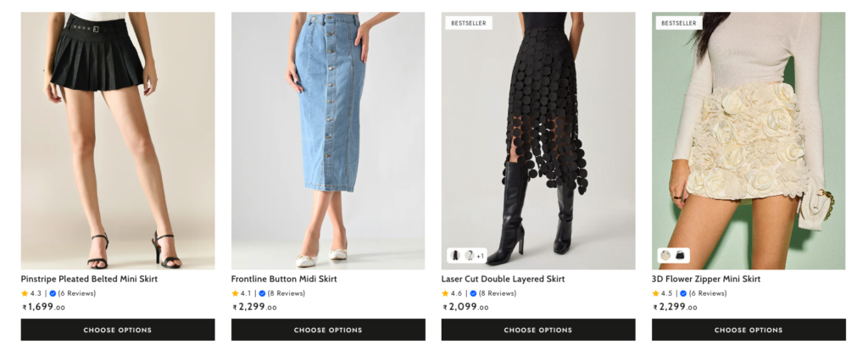
Task: Select the white variant swatch on Laser Cut skirt
Action: tap(469, 256)
